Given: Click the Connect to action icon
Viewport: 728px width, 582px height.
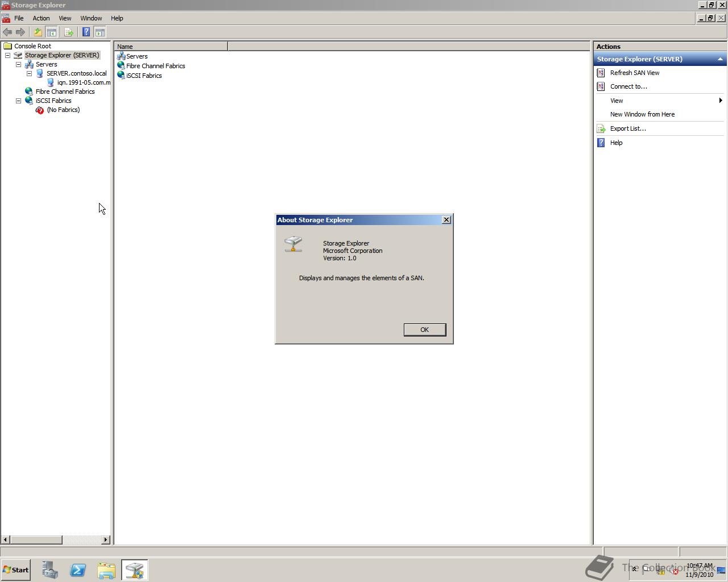Looking at the screenshot, I should click(601, 86).
